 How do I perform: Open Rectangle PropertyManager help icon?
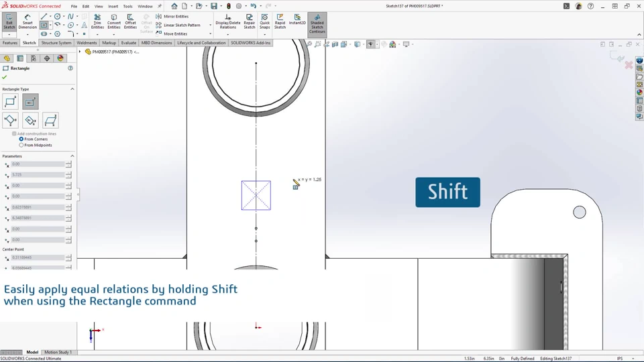(x=70, y=68)
